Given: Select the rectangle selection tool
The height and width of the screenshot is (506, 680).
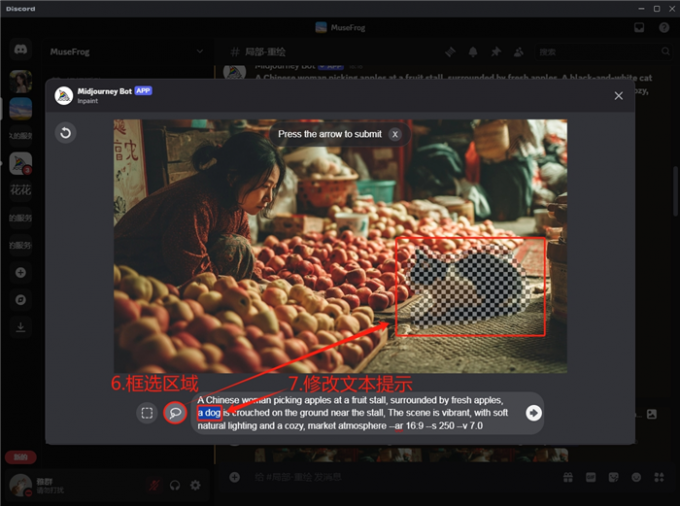Looking at the screenshot, I should click(147, 413).
